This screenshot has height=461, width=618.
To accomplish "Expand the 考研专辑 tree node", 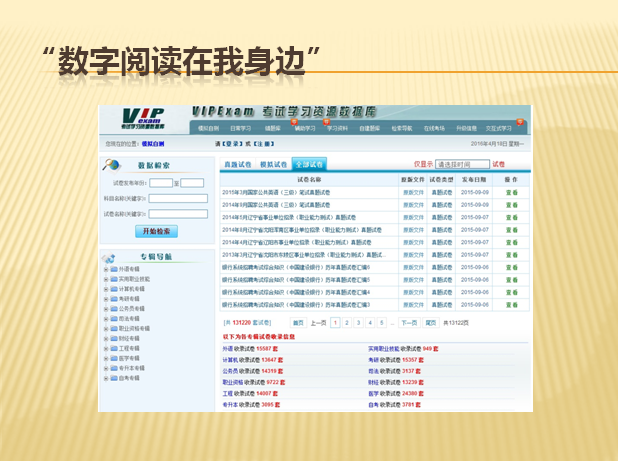I will (x=105, y=298).
